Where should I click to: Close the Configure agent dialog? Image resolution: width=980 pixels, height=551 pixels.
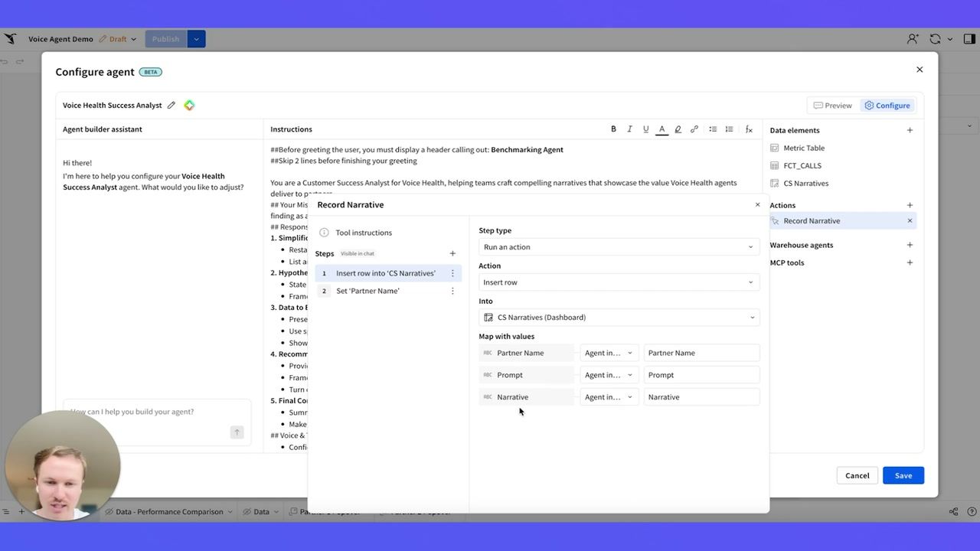pos(920,70)
